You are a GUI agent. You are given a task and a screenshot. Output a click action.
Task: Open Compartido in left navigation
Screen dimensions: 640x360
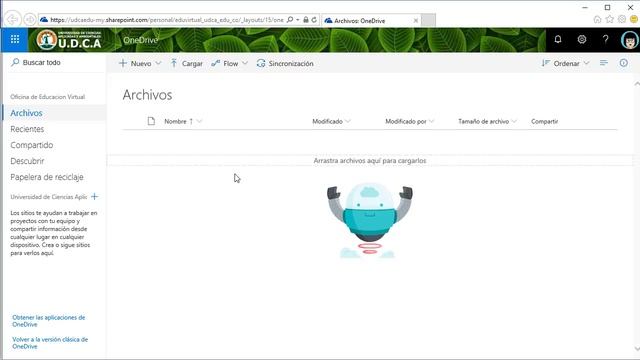click(31, 145)
